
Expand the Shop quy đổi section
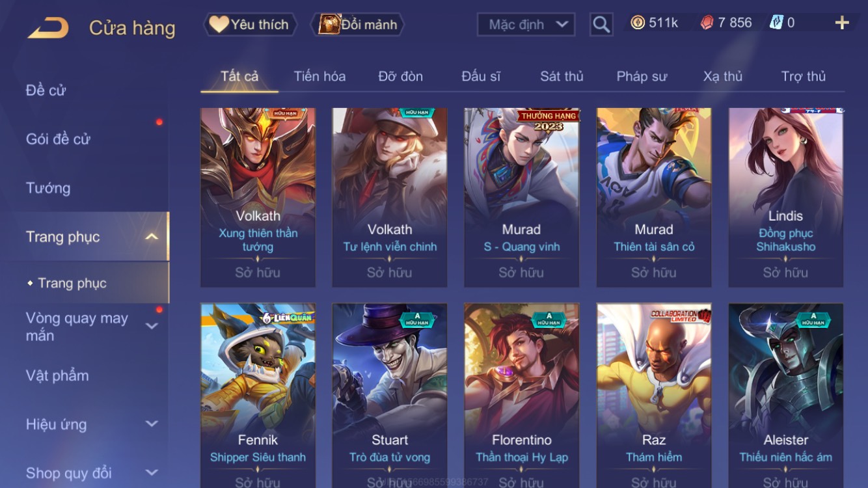(152, 472)
